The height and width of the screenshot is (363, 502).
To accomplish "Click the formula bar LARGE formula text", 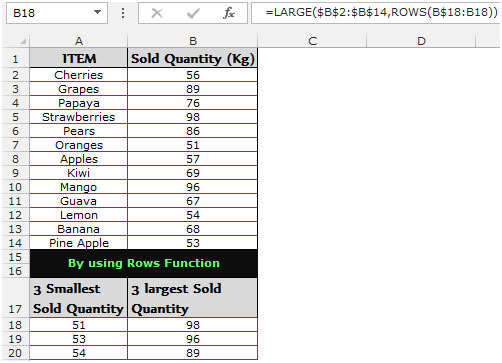I will click(x=381, y=12).
